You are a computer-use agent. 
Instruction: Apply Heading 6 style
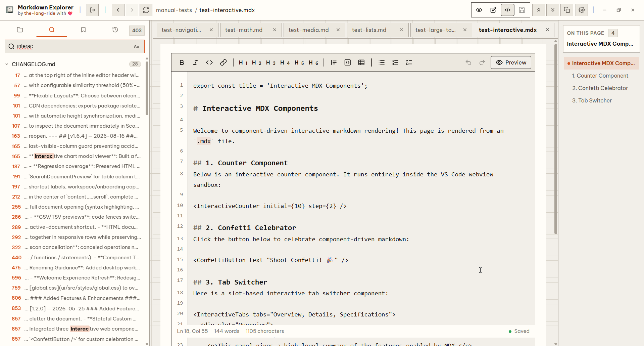[313, 62]
